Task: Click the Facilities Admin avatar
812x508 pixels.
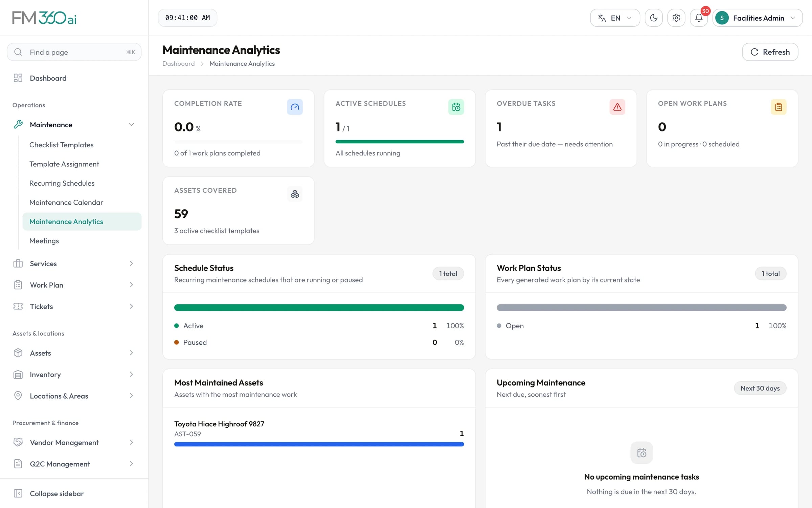Action: (722, 18)
